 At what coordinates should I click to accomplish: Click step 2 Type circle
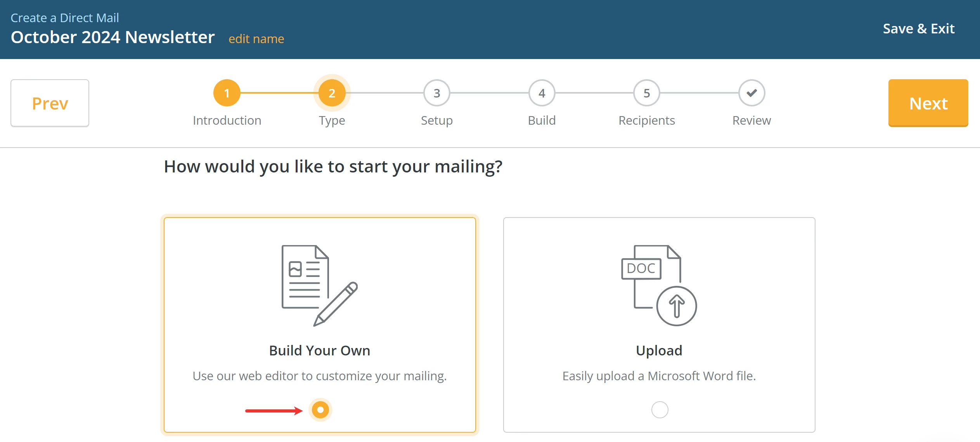click(x=332, y=93)
